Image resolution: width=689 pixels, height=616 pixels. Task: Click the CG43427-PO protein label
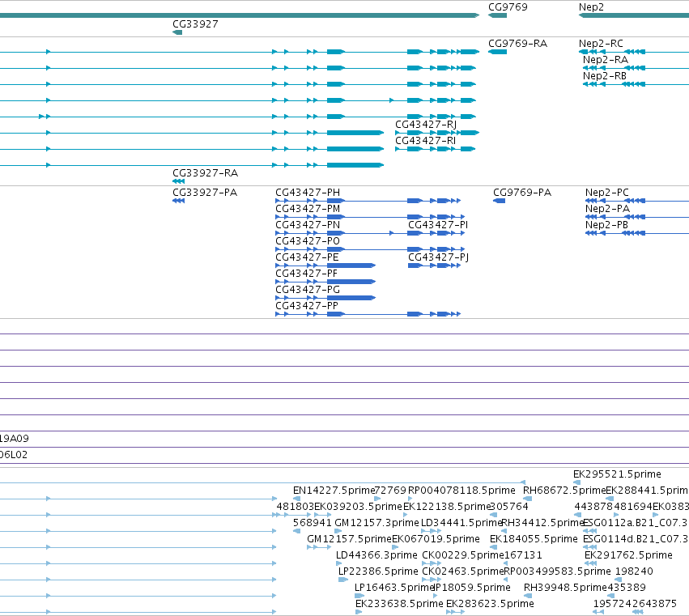point(308,241)
